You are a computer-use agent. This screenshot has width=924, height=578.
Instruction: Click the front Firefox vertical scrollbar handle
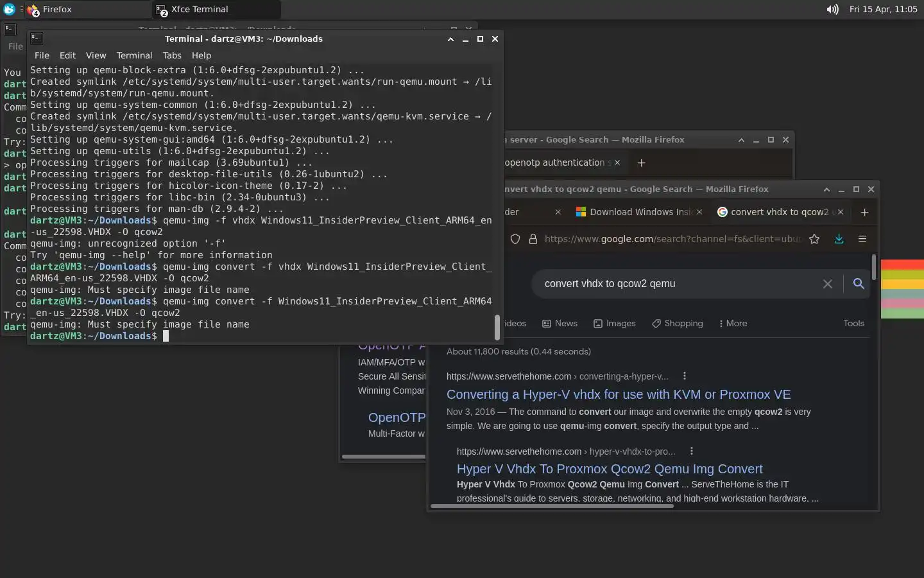point(873,267)
